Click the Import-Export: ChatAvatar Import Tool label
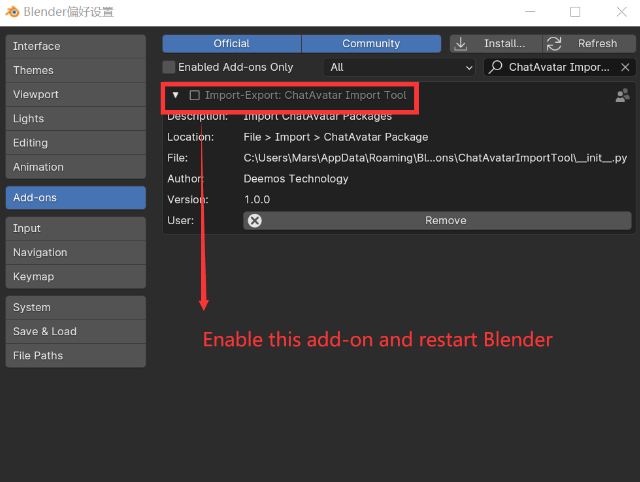The height and width of the screenshot is (482, 640). [x=306, y=96]
